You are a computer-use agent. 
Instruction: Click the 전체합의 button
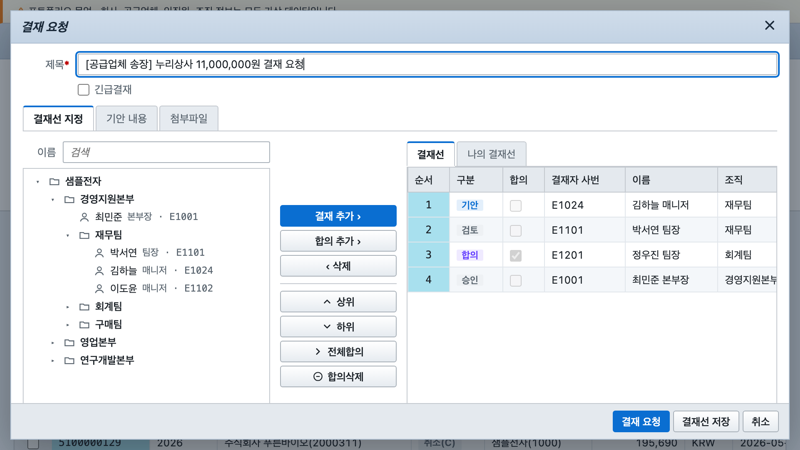[338, 352]
